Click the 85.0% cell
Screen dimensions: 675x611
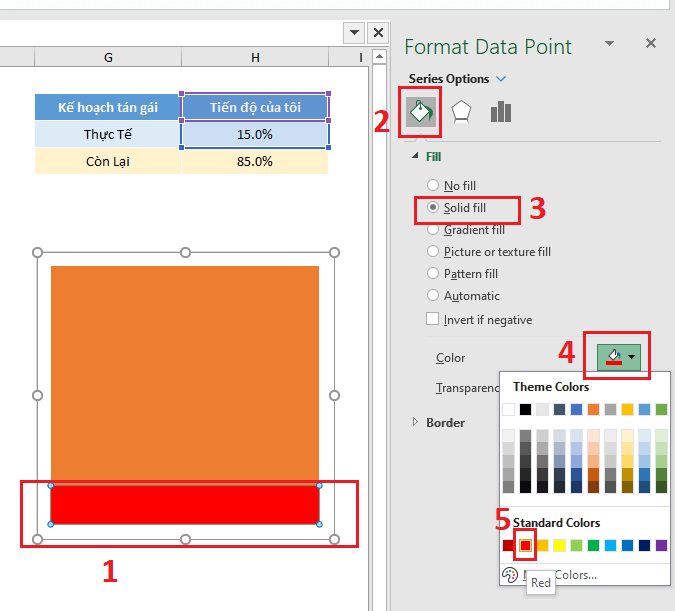(x=255, y=161)
